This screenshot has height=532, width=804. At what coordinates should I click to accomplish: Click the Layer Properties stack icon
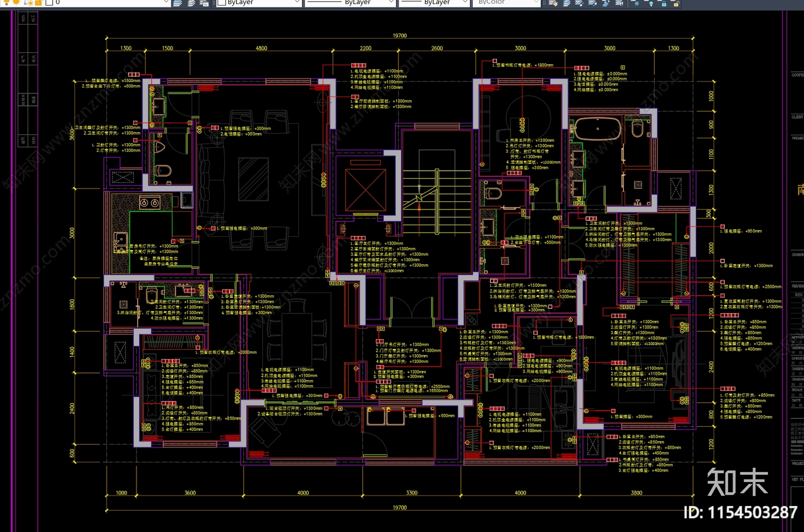pos(177,3)
